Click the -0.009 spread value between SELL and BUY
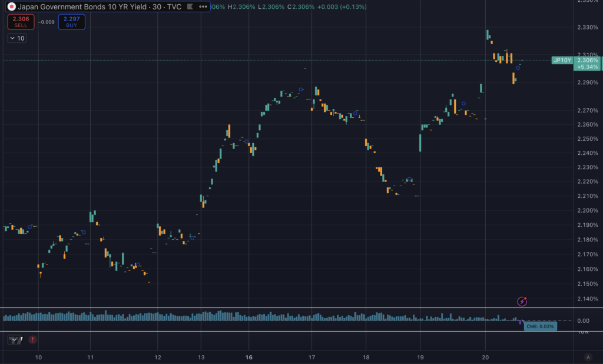Viewport: 603px width, 364px height. coord(46,22)
